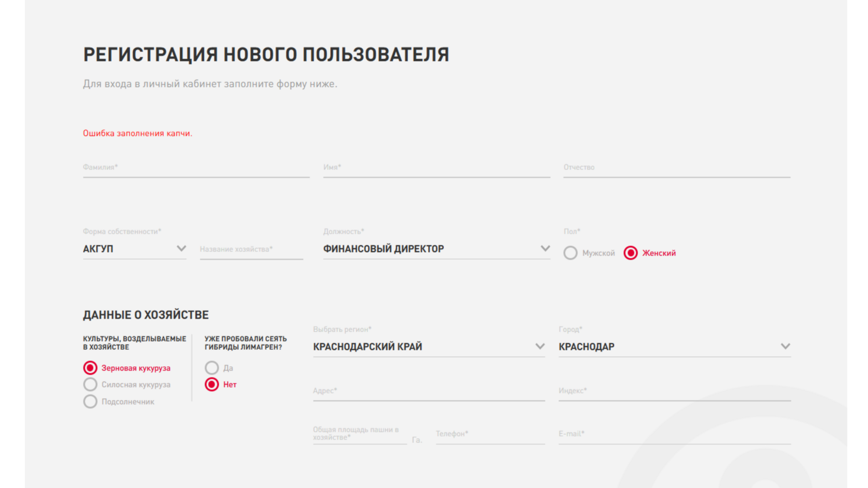Click the Адрес input field
This screenshot has width=868, height=488.
429,391
